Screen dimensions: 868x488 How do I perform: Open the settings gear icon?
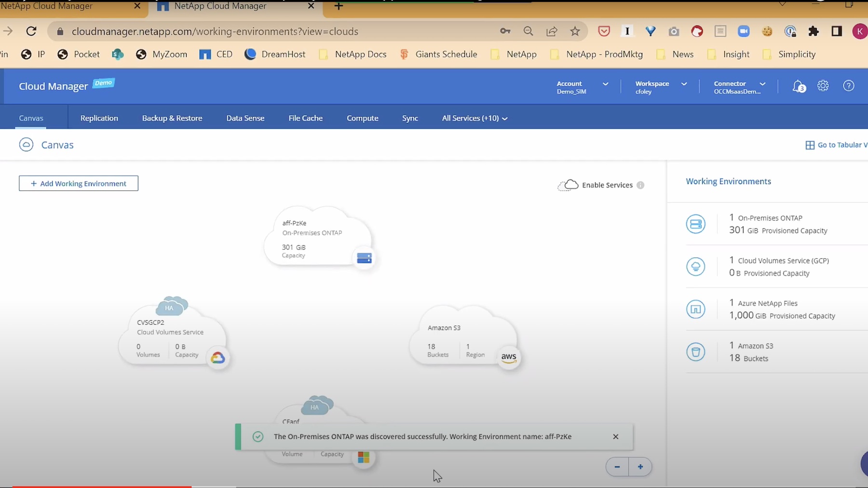tap(823, 86)
